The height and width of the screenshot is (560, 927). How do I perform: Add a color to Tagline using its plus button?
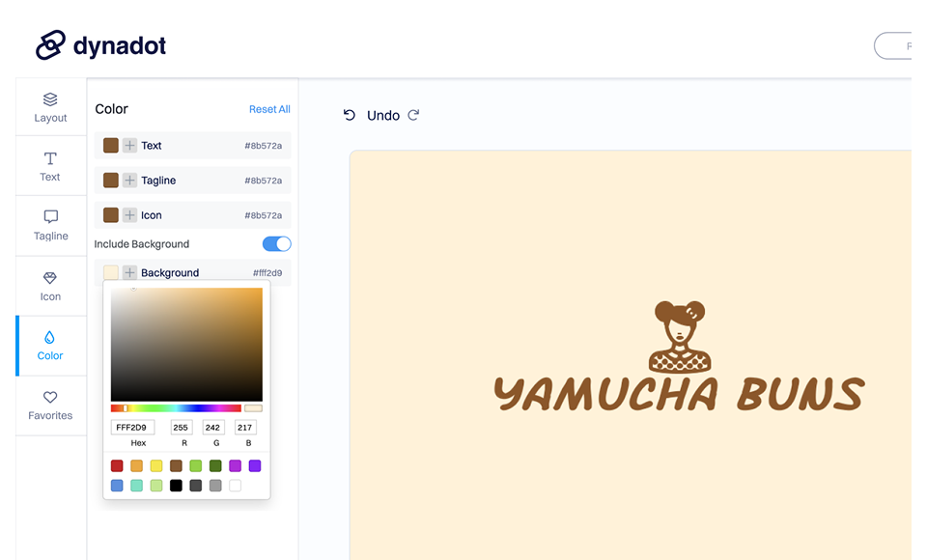pos(128,180)
